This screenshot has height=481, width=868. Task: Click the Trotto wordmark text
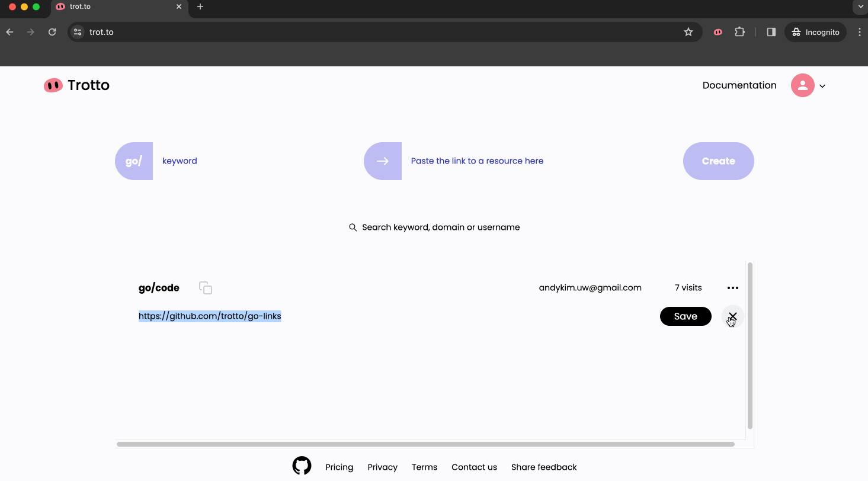click(x=88, y=85)
